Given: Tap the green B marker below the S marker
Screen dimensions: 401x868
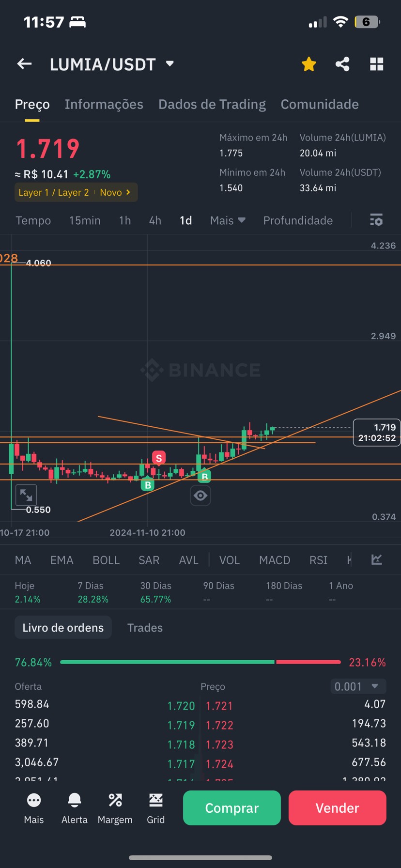Looking at the screenshot, I should (x=148, y=484).
